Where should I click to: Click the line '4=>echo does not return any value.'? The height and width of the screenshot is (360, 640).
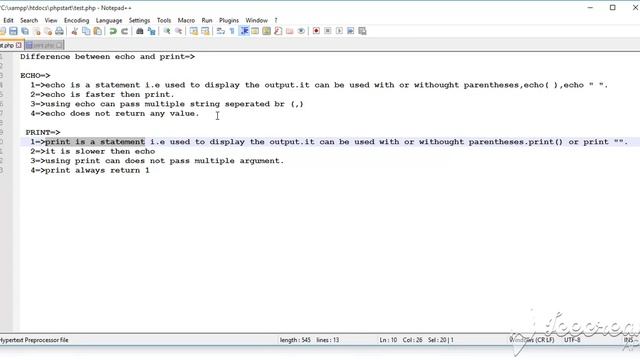(115, 113)
